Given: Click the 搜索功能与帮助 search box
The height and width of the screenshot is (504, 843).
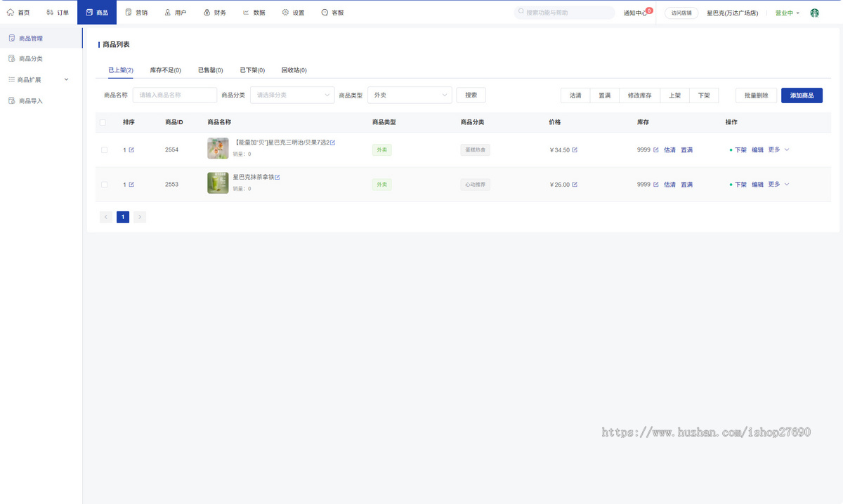Looking at the screenshot, I should (565, 13).
